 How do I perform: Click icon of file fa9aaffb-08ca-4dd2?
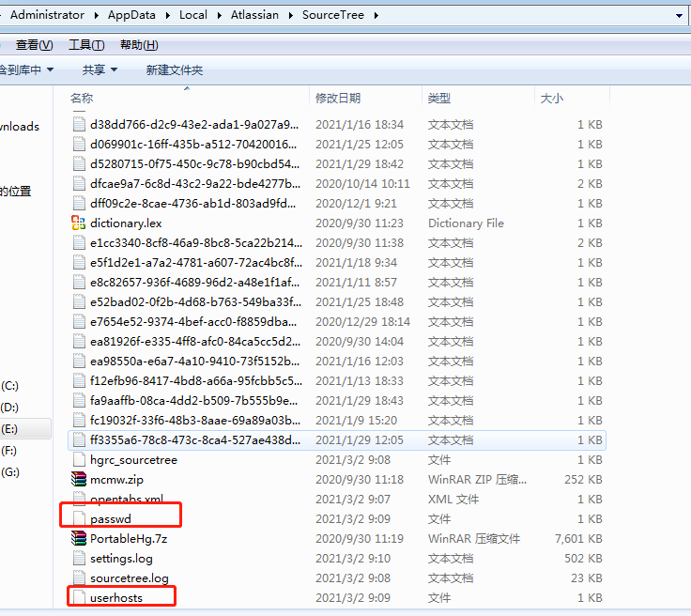coord(79,401)
